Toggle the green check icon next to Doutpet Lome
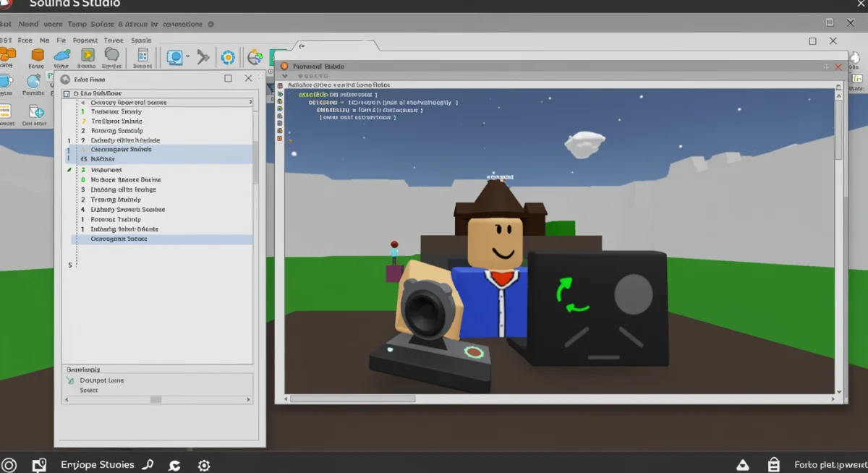The image size is (868, 473). coord(70,380)
